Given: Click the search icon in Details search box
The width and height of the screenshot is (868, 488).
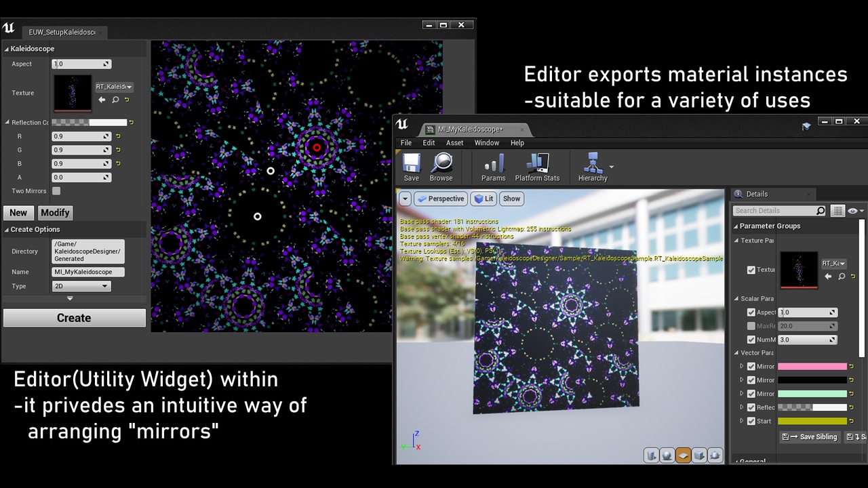Looking at the screenshot, I should click(x=821, y=211).
